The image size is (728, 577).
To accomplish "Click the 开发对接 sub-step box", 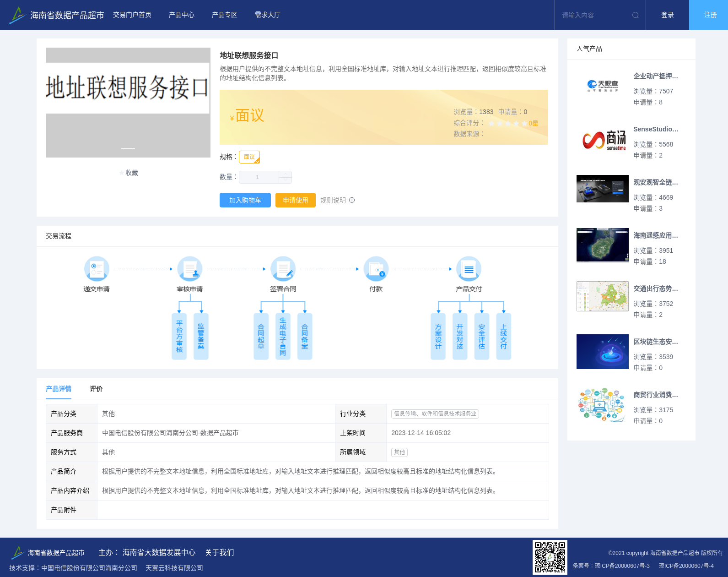I will point(460,336).
